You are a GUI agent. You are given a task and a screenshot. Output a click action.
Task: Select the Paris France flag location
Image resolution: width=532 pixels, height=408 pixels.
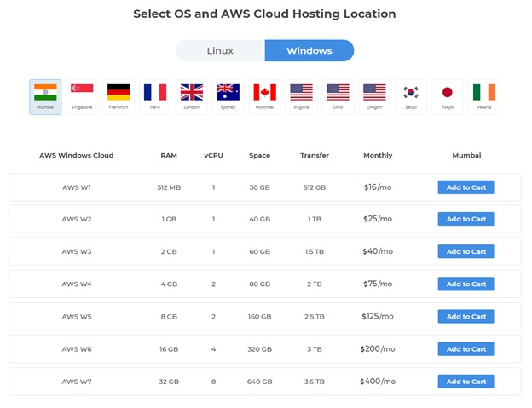click(155, 97)
